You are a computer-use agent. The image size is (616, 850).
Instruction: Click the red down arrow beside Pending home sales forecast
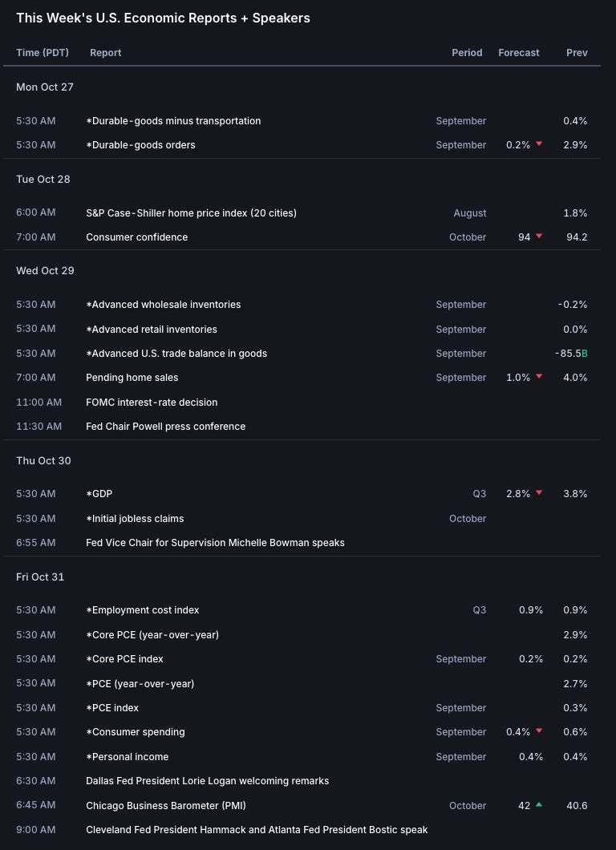coord(539,377)
